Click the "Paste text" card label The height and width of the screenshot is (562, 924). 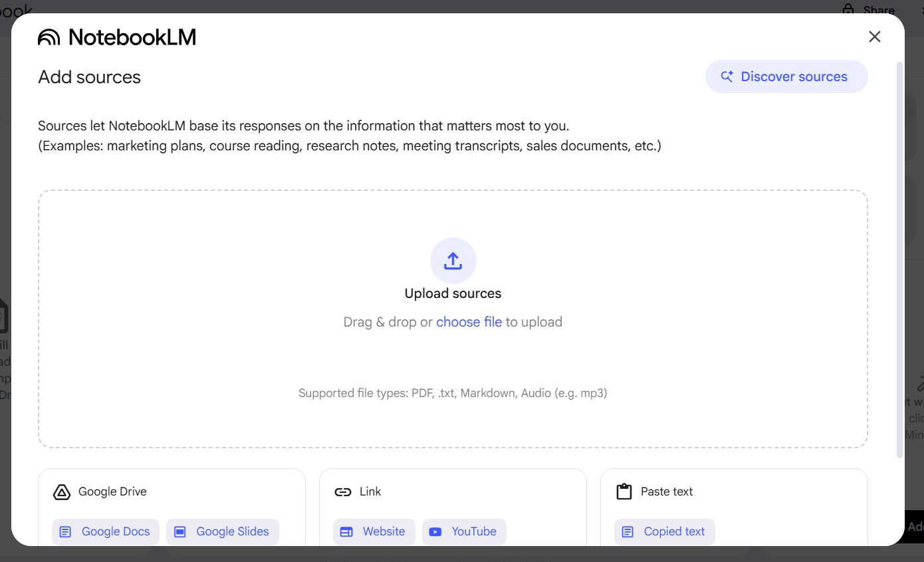(x=666, y=492)
